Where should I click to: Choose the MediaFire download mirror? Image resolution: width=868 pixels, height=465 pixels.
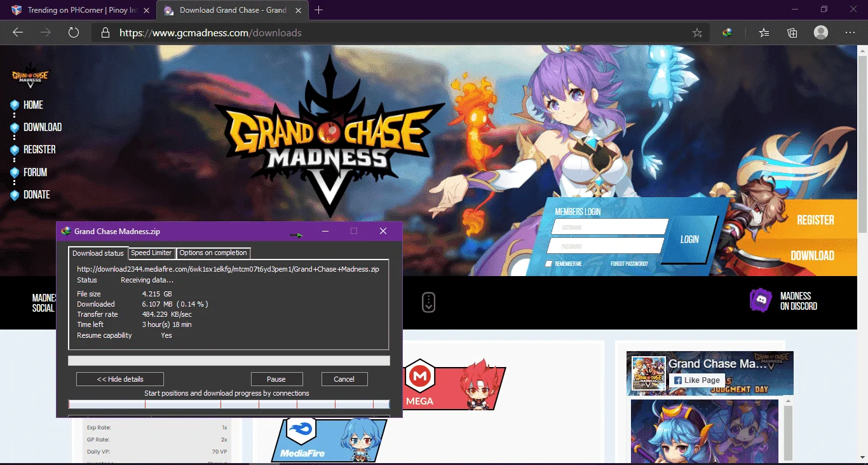pyautogui.click(x=330, y=439)
